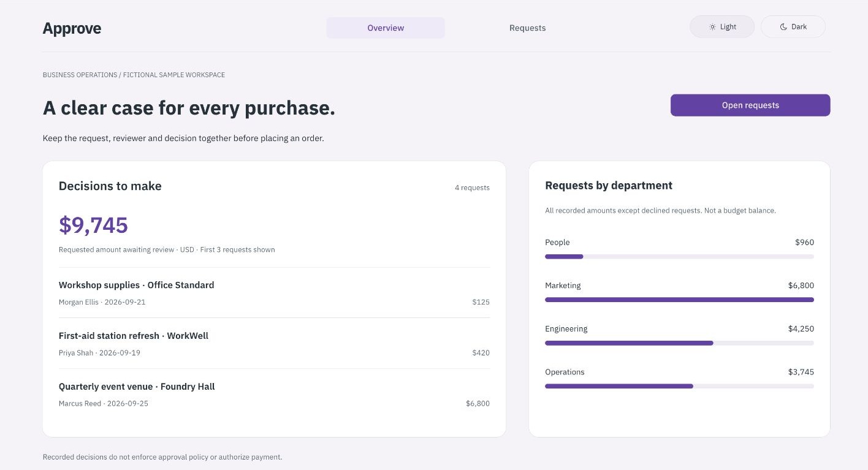
Task: Click the People department label
Action: pos(557,243)
